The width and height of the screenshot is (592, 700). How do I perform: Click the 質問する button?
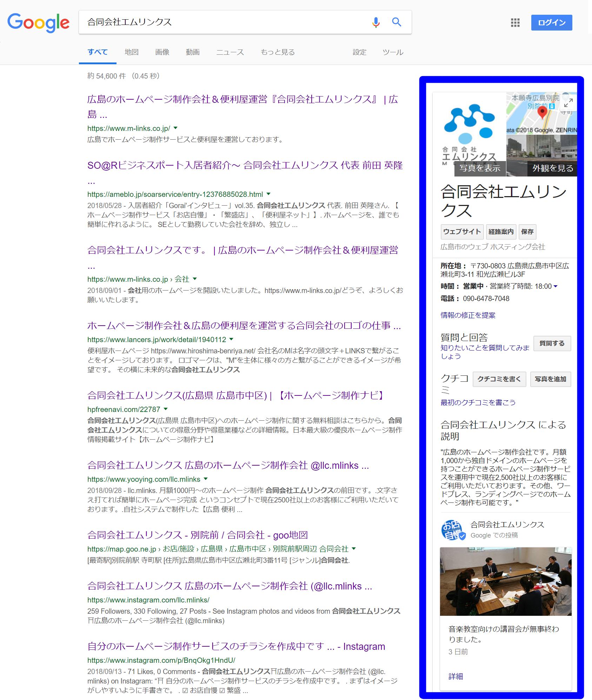pyautogui.click(x=552, y=343)
